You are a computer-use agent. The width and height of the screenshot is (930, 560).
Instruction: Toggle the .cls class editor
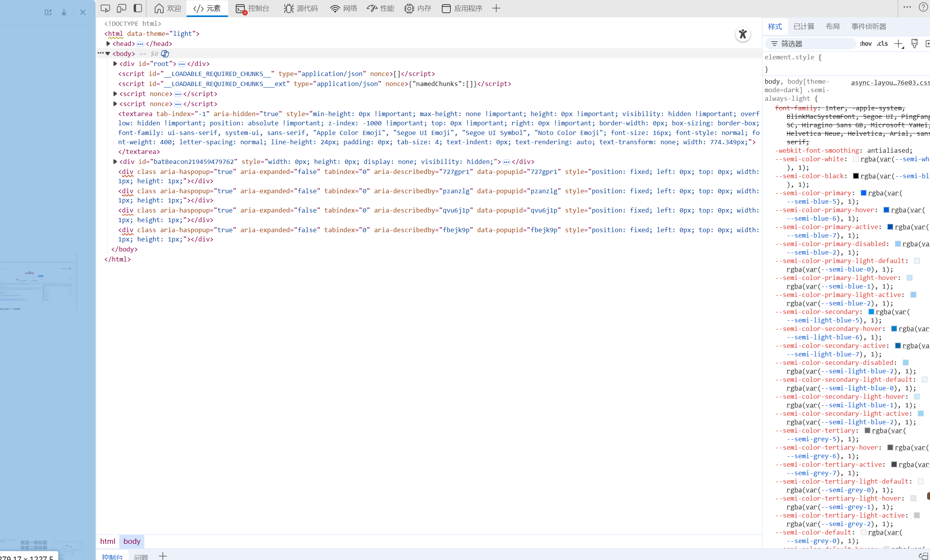point(882,44)
